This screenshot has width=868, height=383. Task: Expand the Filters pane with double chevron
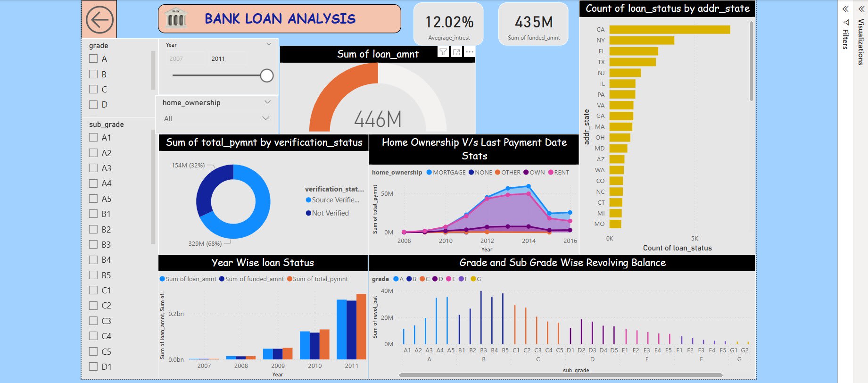[x=845, y=9]
